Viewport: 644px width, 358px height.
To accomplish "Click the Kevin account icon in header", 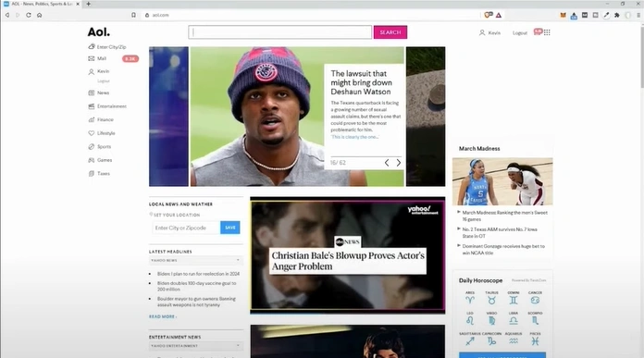I will [x=482, y=32].
